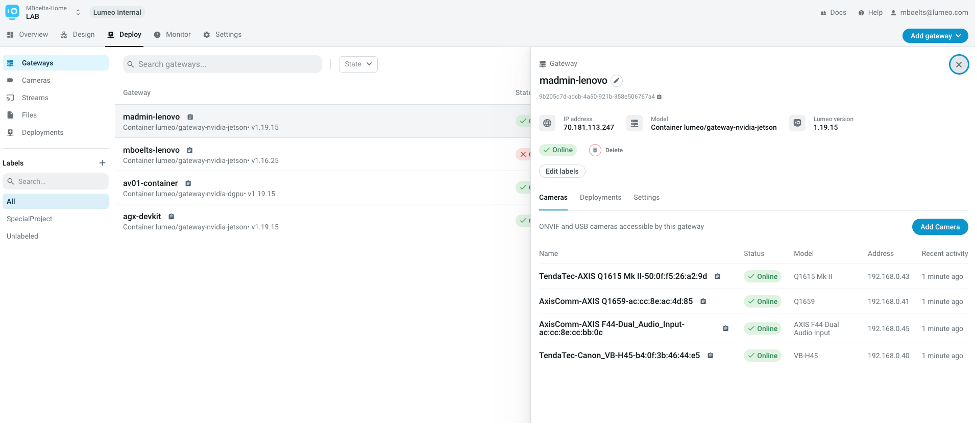Screen dimensions: 977x424
Task: Select Deployments in the sidebar
Action: [x=55, y=133]
